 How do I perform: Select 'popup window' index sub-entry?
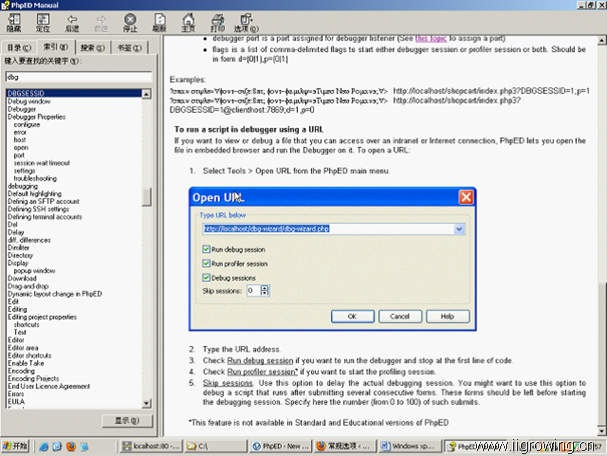pyautogui.click(x=34, y=271)
